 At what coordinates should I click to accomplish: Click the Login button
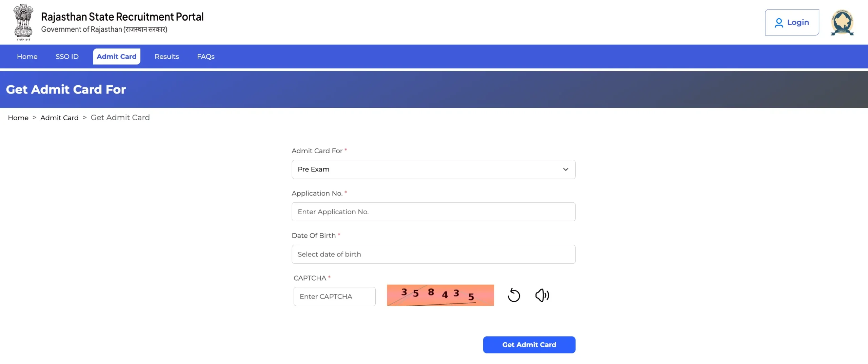pyautogui.click(x=792, y=22)
